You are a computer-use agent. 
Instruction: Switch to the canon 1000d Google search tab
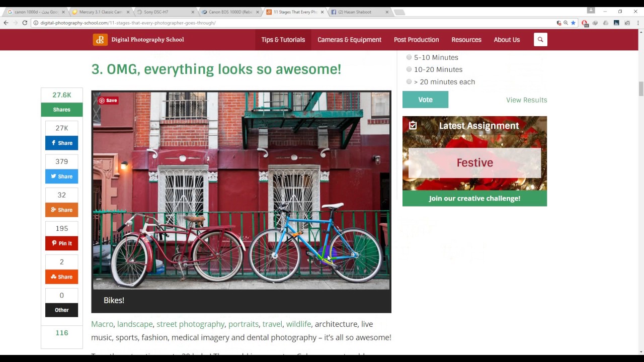click(35, 12)
